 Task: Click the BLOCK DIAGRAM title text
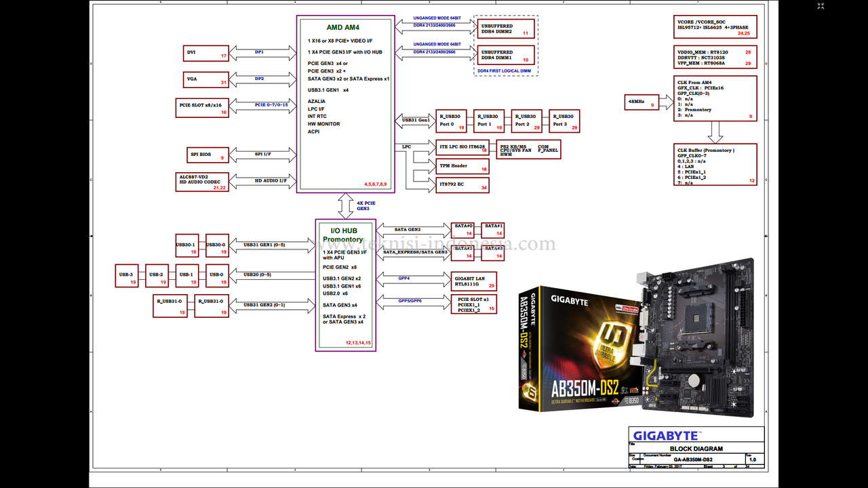point(696,449)
